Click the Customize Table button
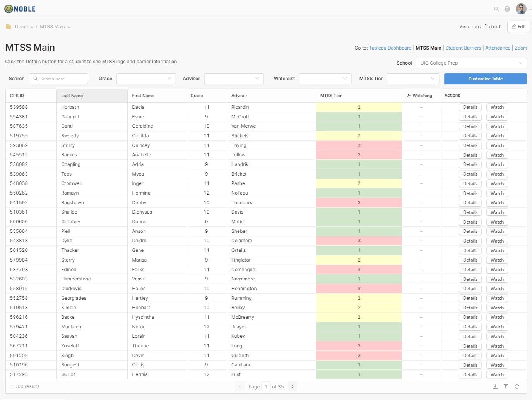Screen dimensions: 532x400 485,79
